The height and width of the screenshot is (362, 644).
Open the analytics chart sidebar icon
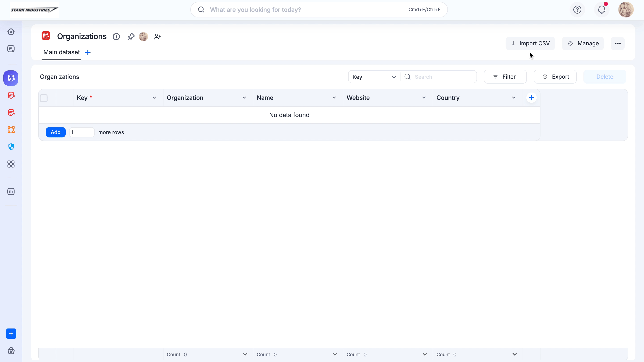click(11, 192)
